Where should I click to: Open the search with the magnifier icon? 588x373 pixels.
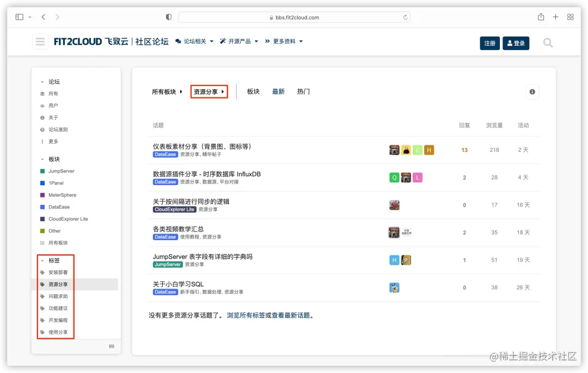coord(548,42)
